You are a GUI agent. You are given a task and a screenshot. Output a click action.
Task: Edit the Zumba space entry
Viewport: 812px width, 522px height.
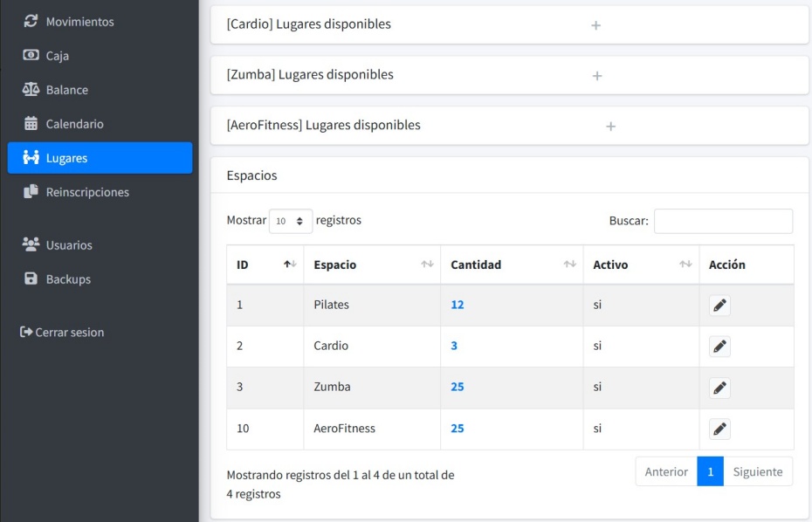719,388
